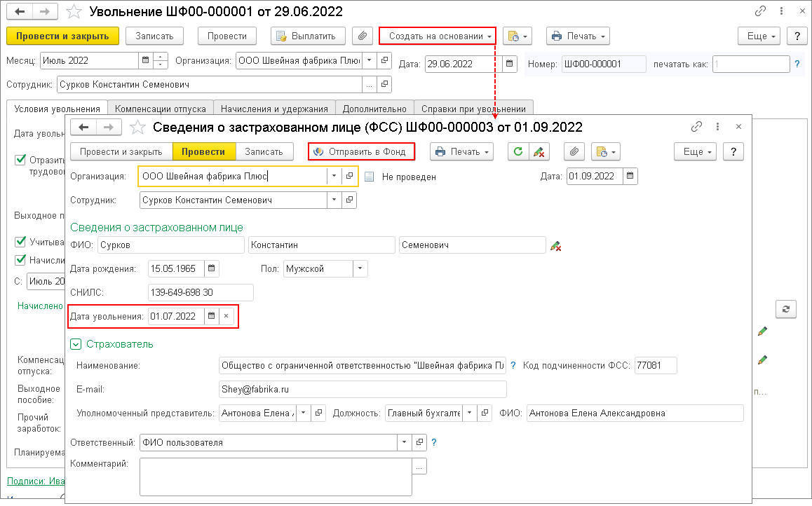Open three-dots menu in Увольнение window header
The width and height of the screenshot is (812, 506).
[781, 11]
